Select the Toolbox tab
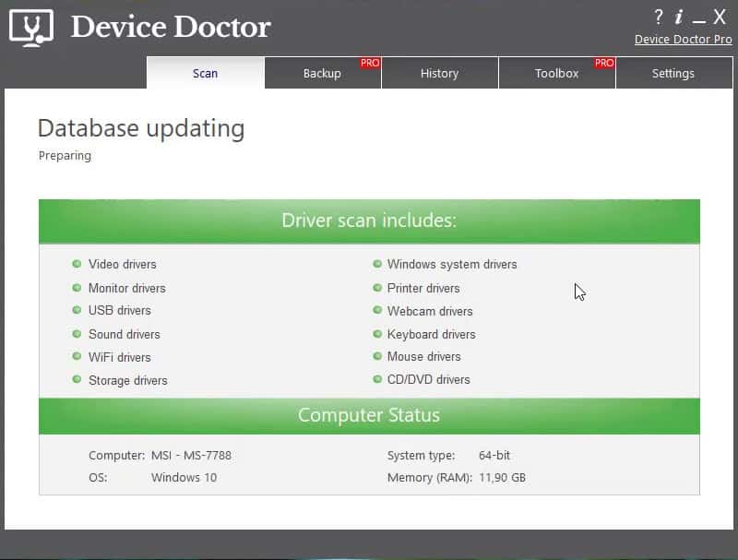The image size is (738, 560). tap(557, 73)
